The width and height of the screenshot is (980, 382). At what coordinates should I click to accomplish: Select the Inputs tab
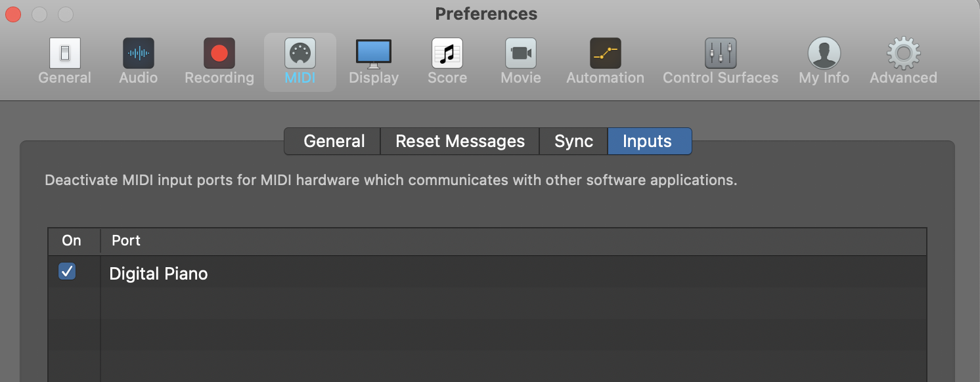click(x=648, y=141)
